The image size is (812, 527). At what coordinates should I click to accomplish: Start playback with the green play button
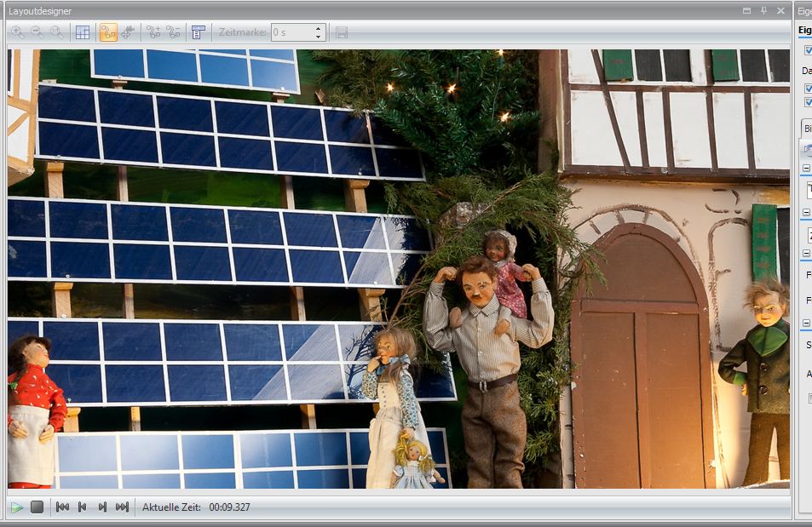click(17, 507)
